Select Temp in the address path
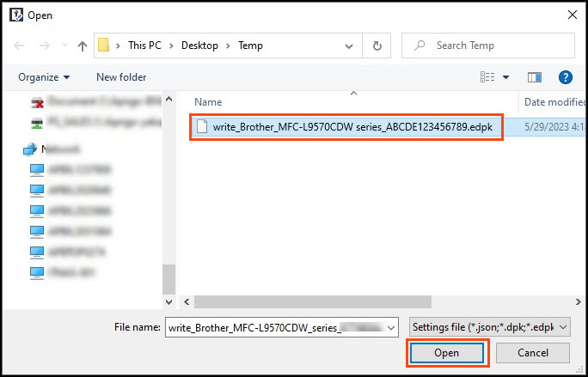This screenshot has height=377, width=588. point(250,46)
